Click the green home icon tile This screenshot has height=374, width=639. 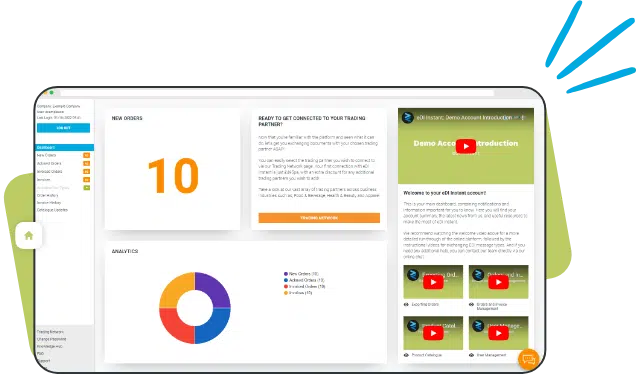click(29, 235)
